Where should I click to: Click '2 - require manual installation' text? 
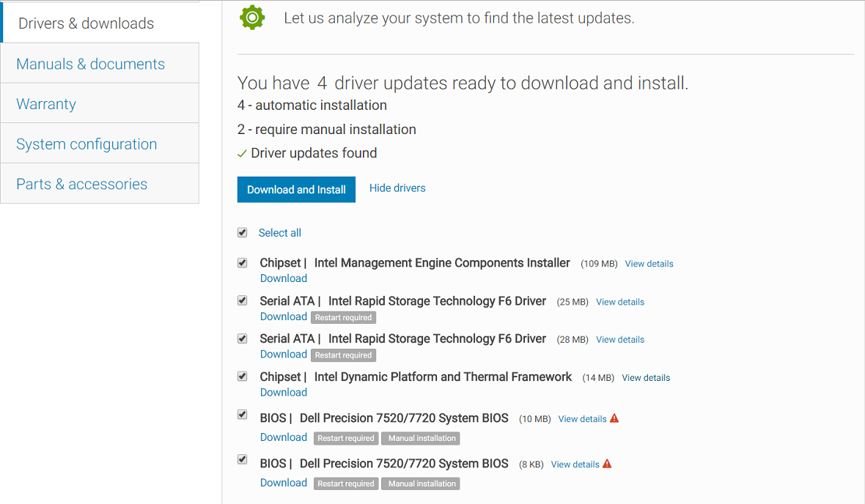(327, 129)
